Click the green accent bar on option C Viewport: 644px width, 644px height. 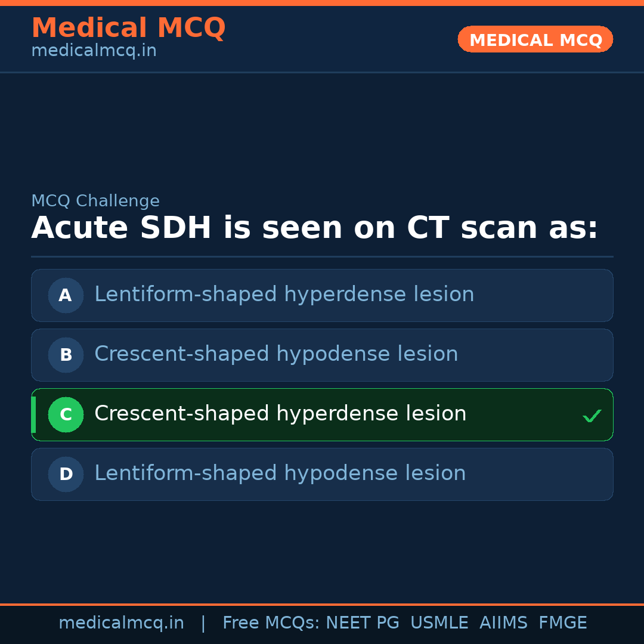pyautogui.click(x=33, y=414)
